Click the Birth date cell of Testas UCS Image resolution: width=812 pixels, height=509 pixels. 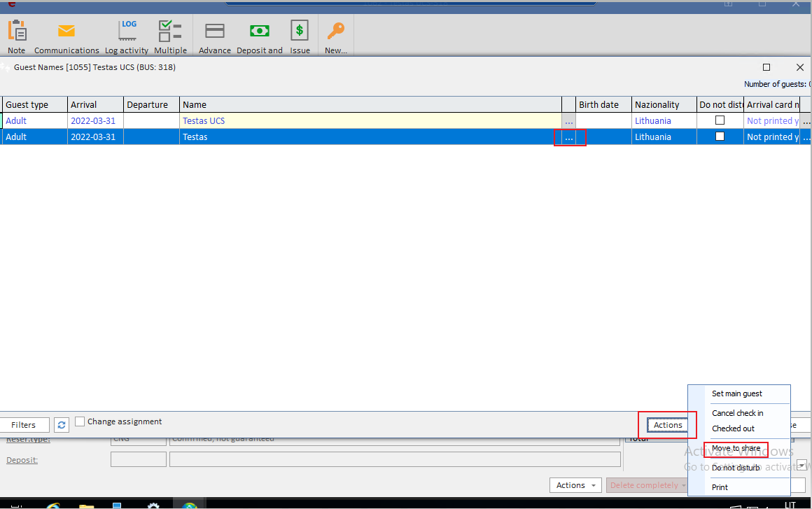pyautogui.click(x=603, y=120)
